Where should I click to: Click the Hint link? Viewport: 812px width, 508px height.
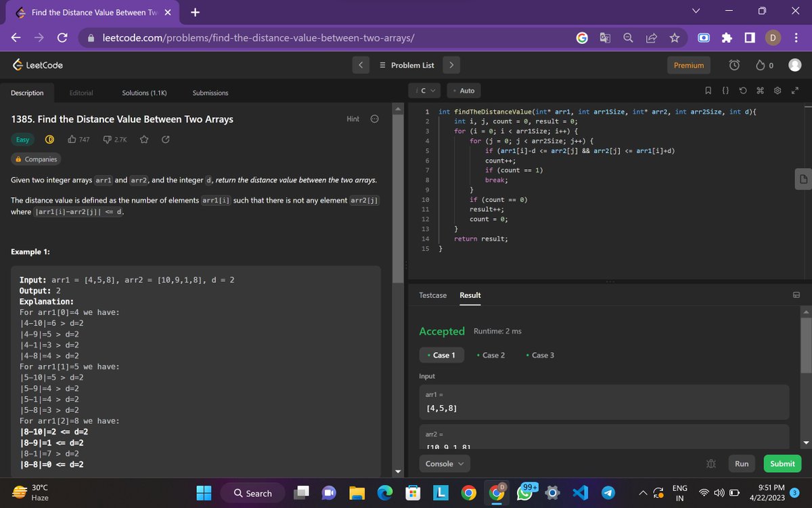click(x=353, y=119)
